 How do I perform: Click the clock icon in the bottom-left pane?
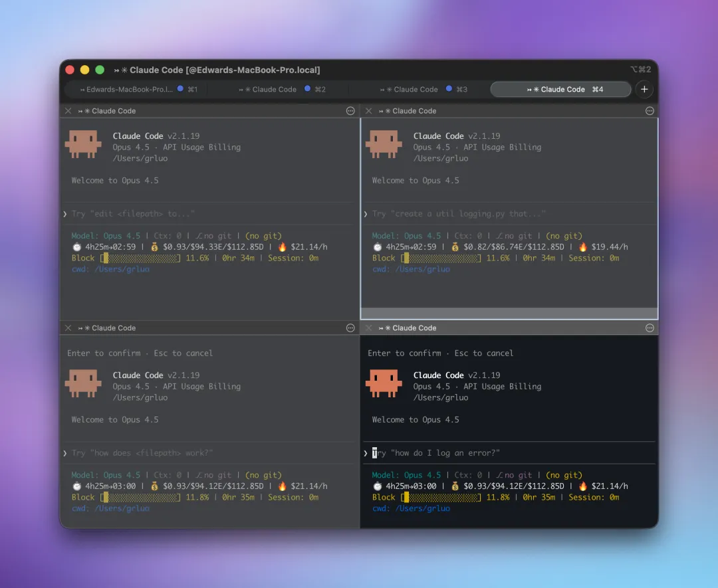click(76, 486)
